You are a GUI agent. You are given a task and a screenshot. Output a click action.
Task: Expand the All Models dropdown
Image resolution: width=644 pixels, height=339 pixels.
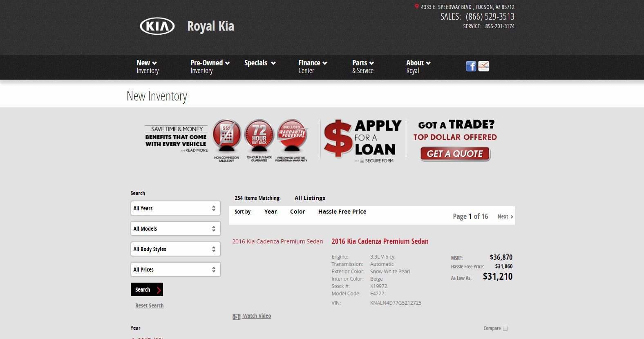pos(176,229)
